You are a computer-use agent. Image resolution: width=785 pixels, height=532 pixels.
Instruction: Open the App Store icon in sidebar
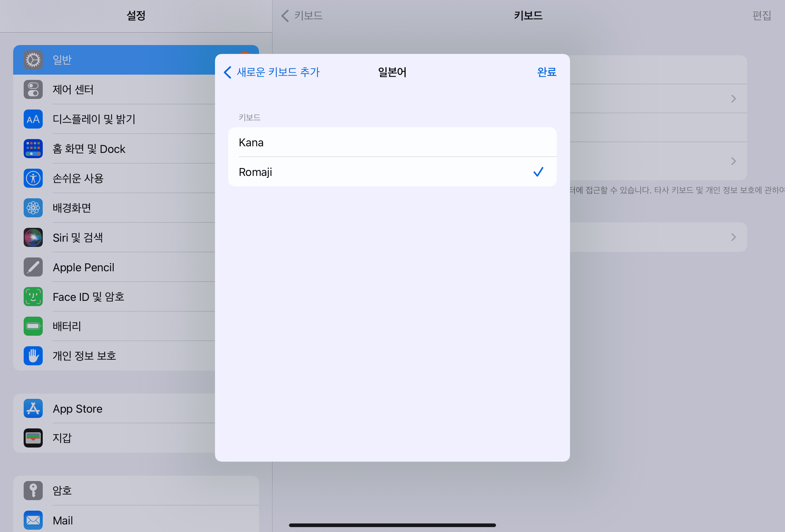[33, 408]
